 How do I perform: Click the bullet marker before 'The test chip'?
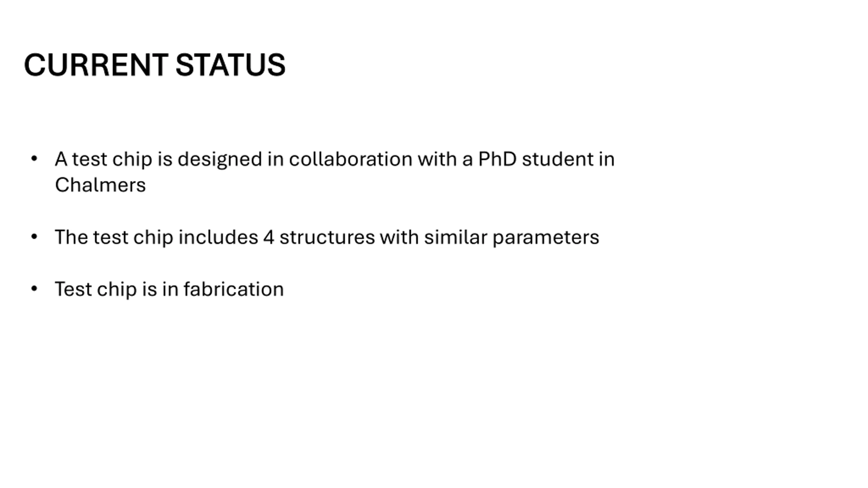pyautogui.click(x=34, y=236)
